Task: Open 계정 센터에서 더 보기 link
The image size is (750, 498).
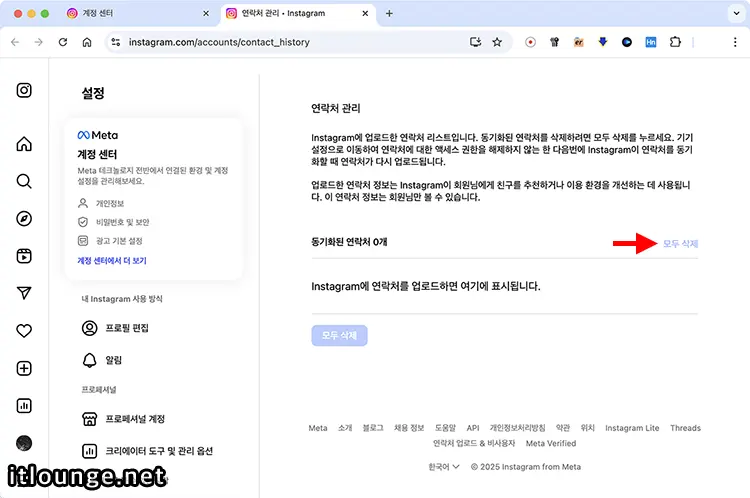Action: (x=112, y=260)
